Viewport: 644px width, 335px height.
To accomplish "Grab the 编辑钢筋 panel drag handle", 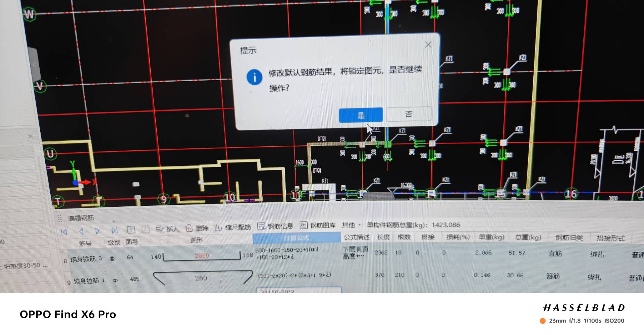I will pyautogui.click(x=60, y=219).
